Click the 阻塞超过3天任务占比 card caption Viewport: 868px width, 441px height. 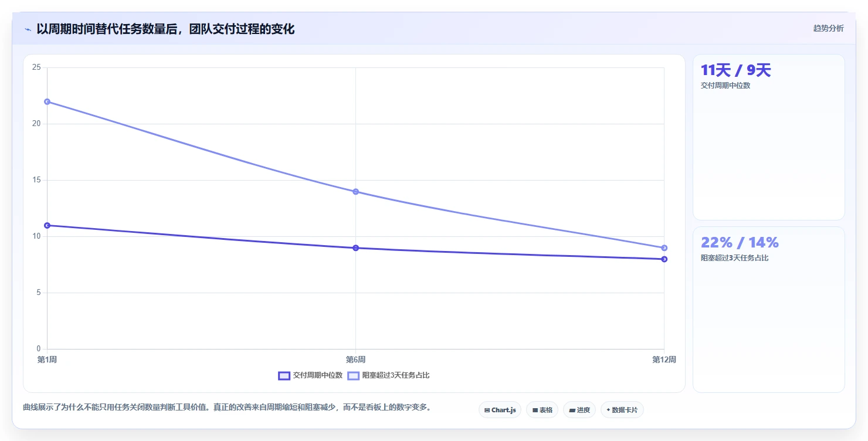pos(734,258)
